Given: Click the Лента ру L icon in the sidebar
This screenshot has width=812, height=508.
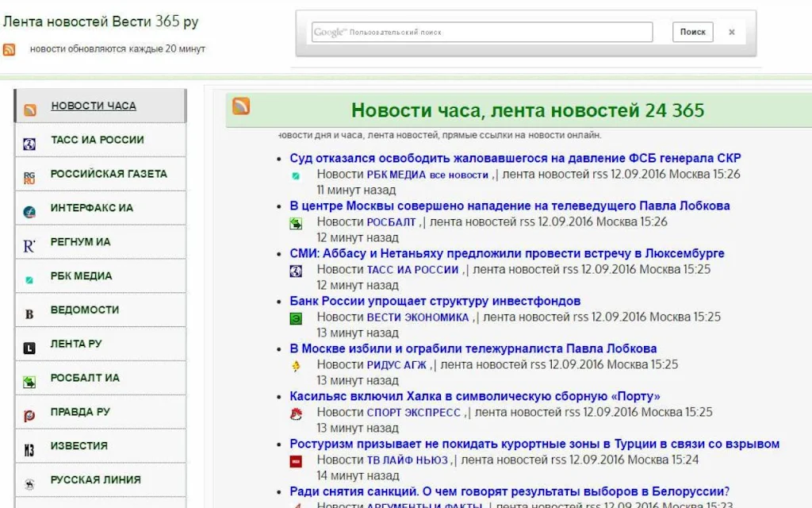Looking at the screenshot, I should pos(29,348).
